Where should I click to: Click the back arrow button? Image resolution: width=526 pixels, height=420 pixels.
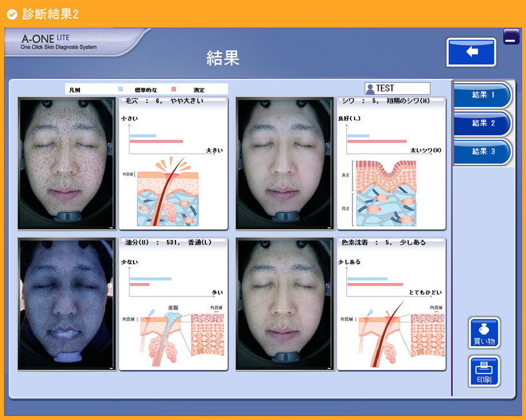[471, 52]
